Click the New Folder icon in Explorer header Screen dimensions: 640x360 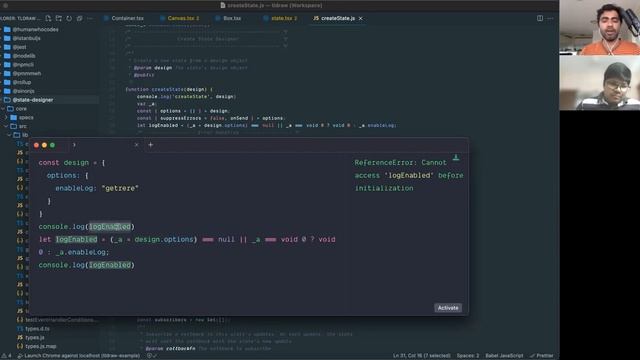[x=59, y=18]
